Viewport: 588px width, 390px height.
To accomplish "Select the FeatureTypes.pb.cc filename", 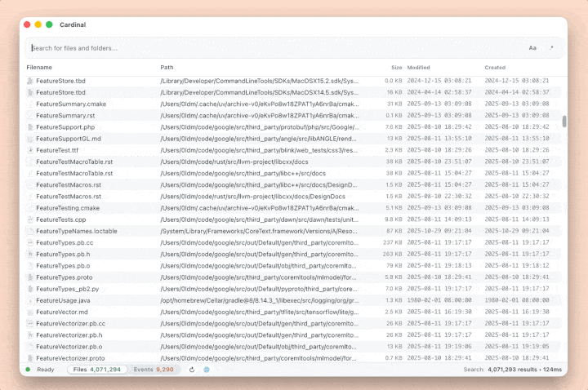I will (x=65, y=243).
